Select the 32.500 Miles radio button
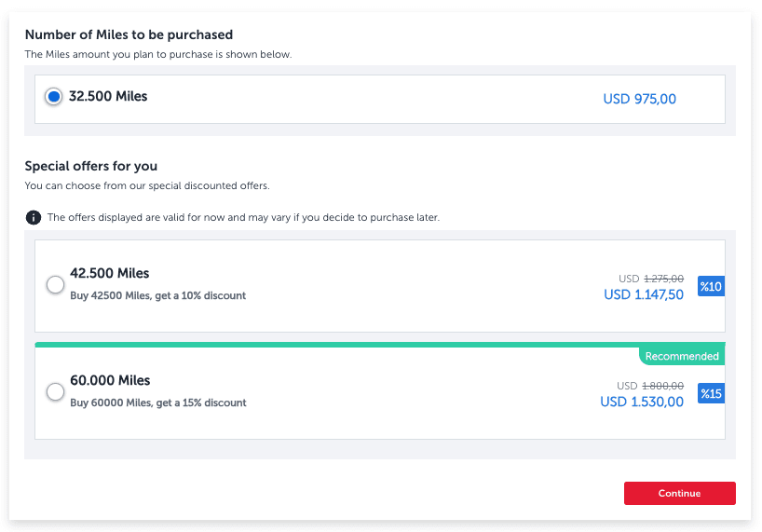This screenshot has height=532, width=762. [54, 97]
